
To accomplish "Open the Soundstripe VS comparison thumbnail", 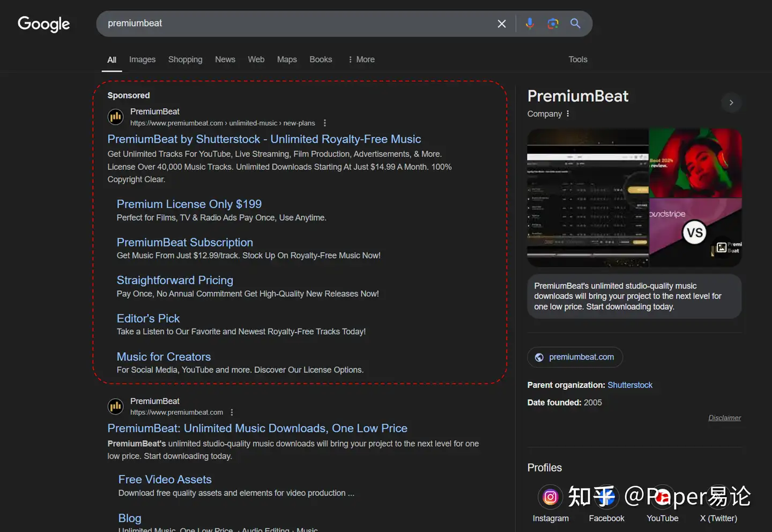I will coord(695,233).
